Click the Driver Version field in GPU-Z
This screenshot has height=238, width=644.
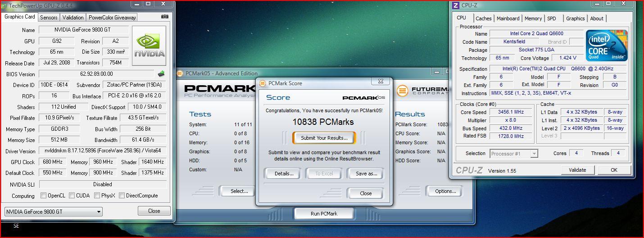coord(103,151)
